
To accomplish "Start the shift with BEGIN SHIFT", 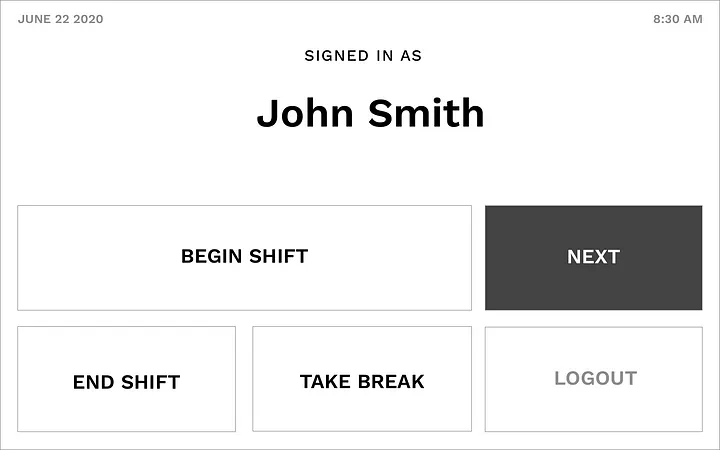I will [244, 257].
